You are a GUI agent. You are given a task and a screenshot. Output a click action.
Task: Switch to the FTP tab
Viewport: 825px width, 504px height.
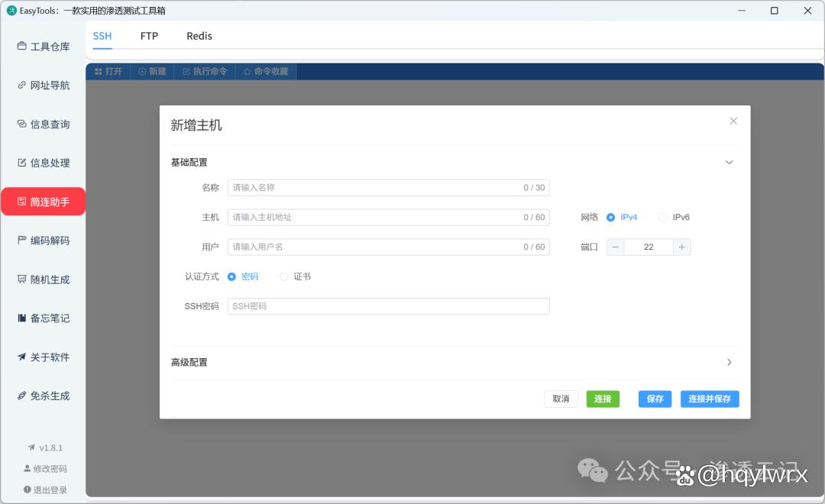point(149,36)
